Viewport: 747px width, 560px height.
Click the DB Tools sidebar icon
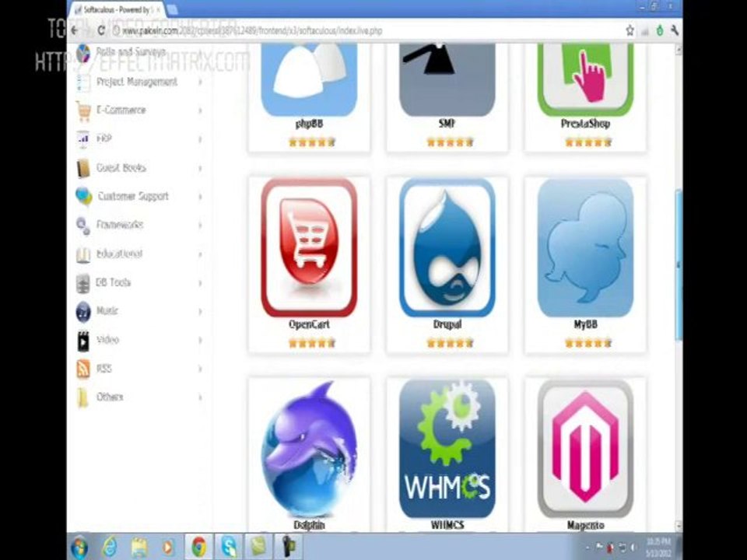click(x=83, y=283)
